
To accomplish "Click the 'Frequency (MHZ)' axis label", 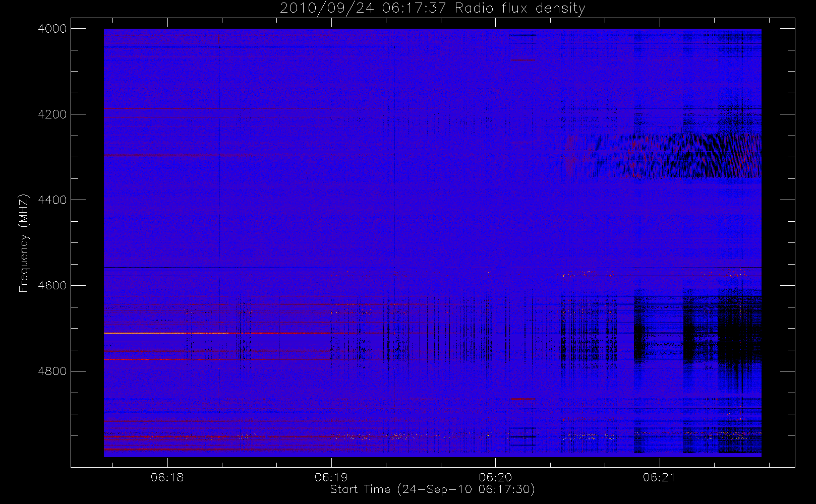I will (x=24, y=243).
